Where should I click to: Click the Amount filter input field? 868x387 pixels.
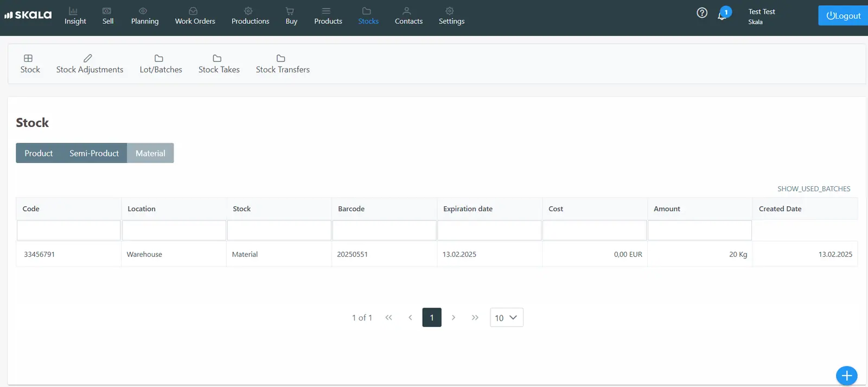pyautogui.click(x=700, y=230)
